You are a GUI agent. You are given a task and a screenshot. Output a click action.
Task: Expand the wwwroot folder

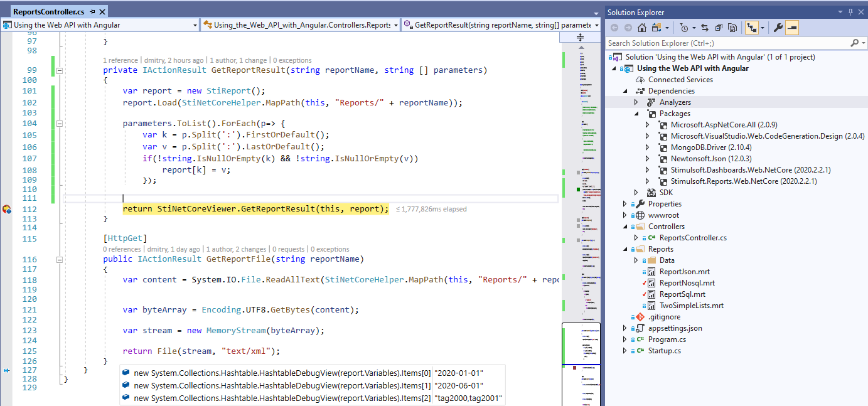click(624, 215)
